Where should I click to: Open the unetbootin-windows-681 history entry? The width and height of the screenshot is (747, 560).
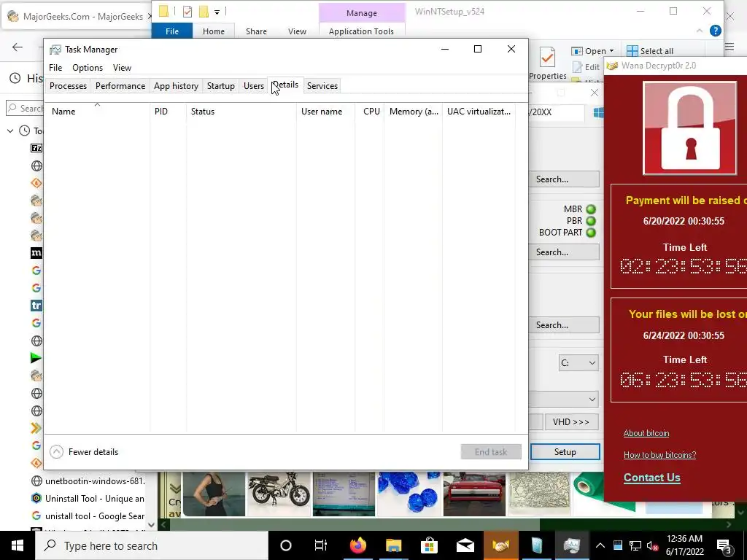[x=88, y=481]
